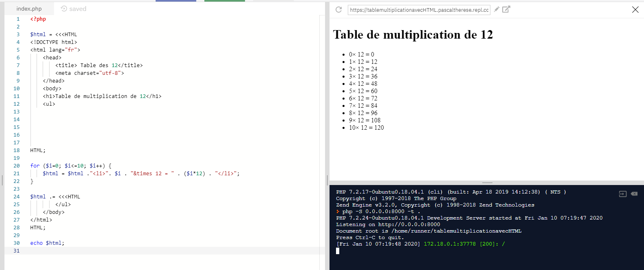Click the console input arrow icon

pyautogui.click(x=622, y=194)
